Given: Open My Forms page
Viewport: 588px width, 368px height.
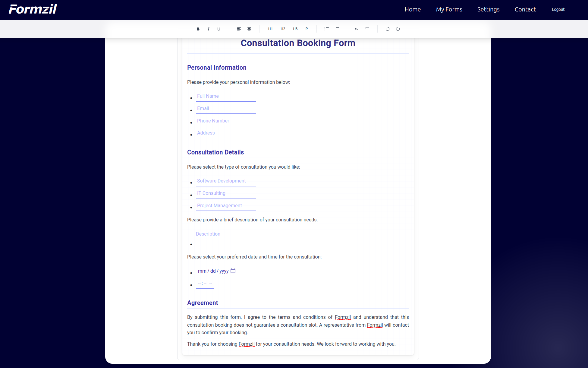Looking at the screenshot, I should coord(449,9).
